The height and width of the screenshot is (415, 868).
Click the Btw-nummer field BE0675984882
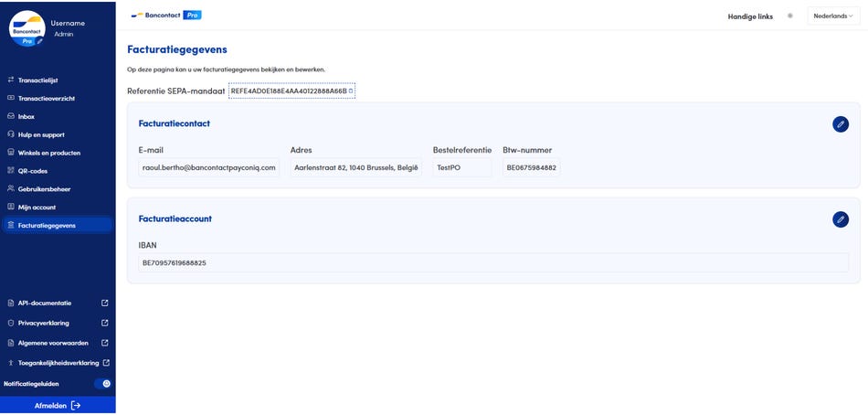(532, 167)
